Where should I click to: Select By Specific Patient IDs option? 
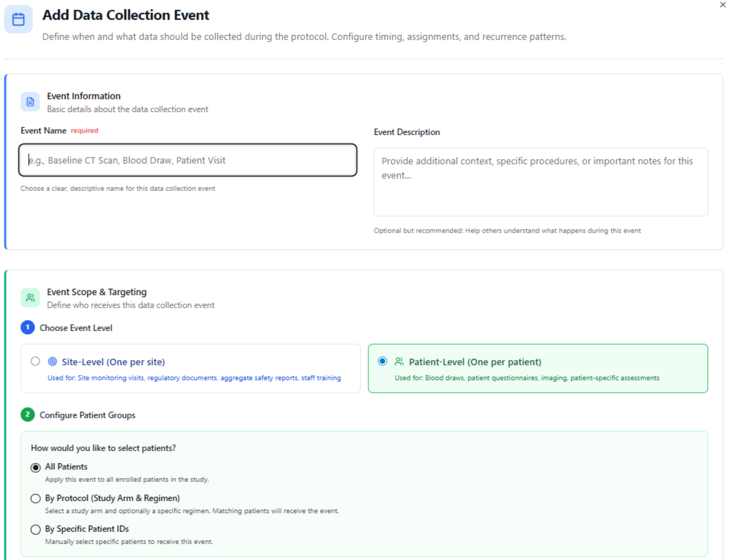(35, 529)
